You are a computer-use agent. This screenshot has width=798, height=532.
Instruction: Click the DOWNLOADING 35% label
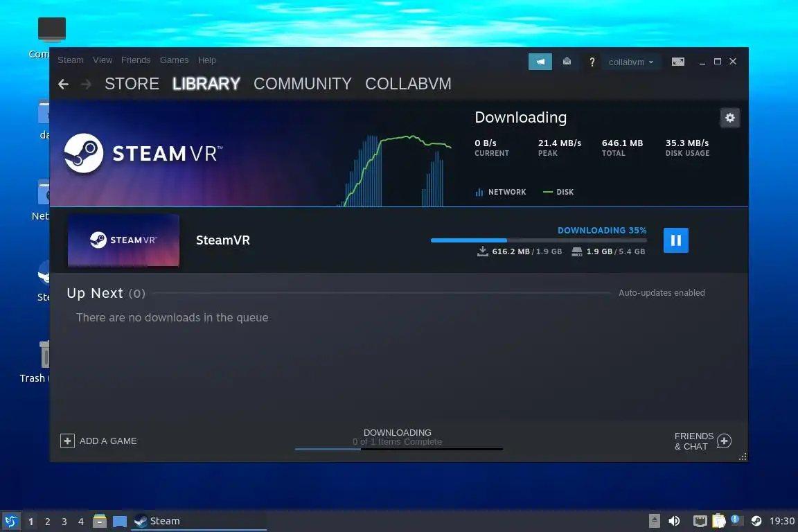[602, 230]
